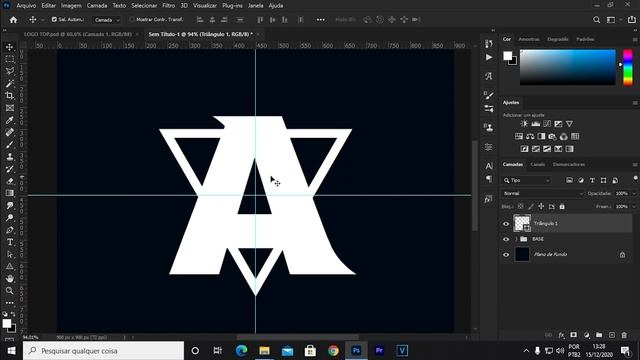Screen dimensions: 640x360
Task: Open the Cor panel menu
Action: click(635, 40)
